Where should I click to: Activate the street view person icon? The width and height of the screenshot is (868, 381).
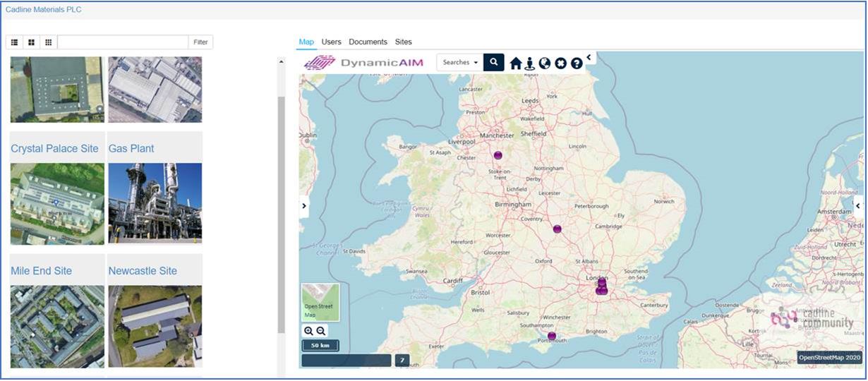pyautogui.click(x=530, y=64)
